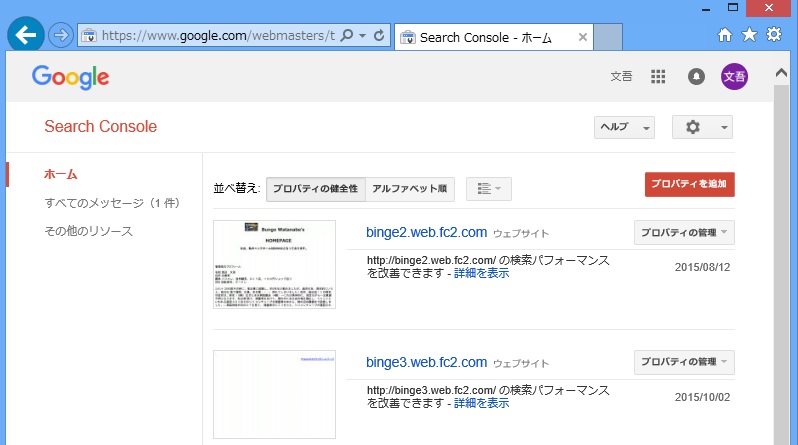Viewport: 798px width, 445px height.
Task: Click the page refresh icon
Action: point(379,35)
